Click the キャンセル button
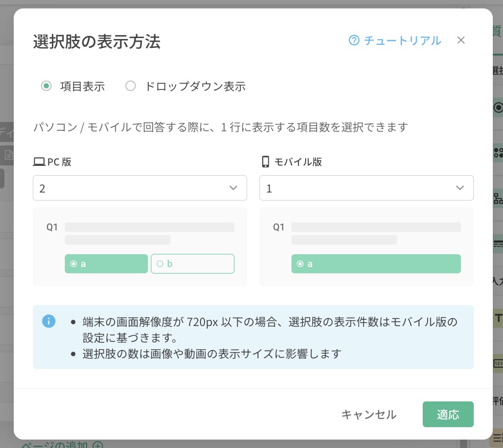 tap(369, 414)
